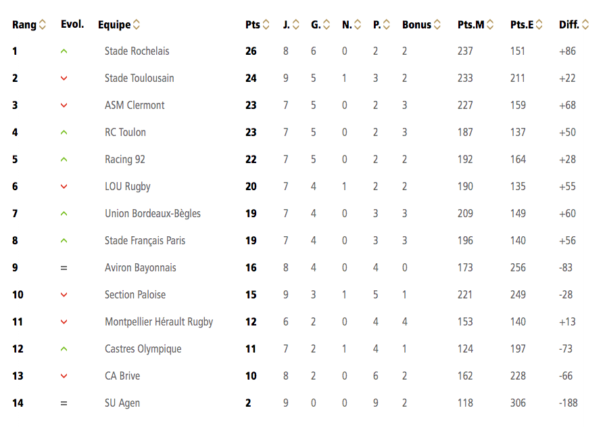Open Stade Toulousain team link
This screenshot has height=427, width=605.
[x=139, y=78]
